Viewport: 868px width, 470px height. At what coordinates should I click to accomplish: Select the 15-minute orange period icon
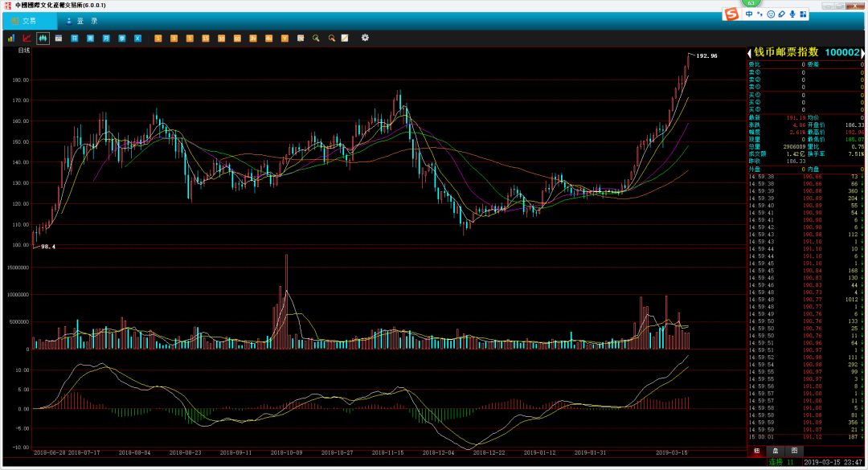pyautogui.click(x=206, y=39)
